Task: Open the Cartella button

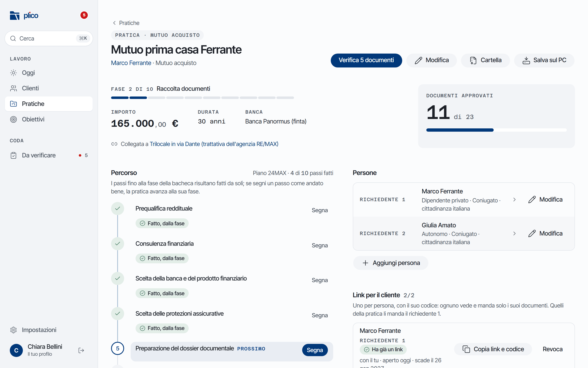Action: (485, 60)
